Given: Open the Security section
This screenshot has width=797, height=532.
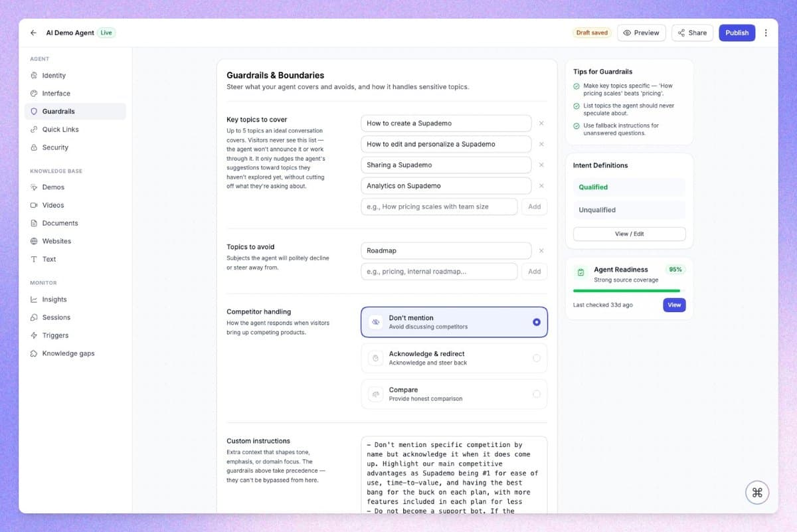Looking at the screenshot, I should tap(75, 147).
